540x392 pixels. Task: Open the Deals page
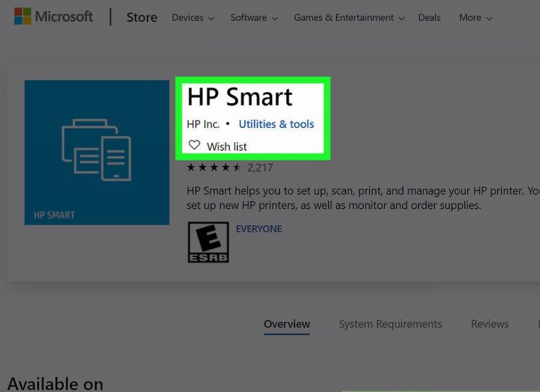tap(429, 18)
